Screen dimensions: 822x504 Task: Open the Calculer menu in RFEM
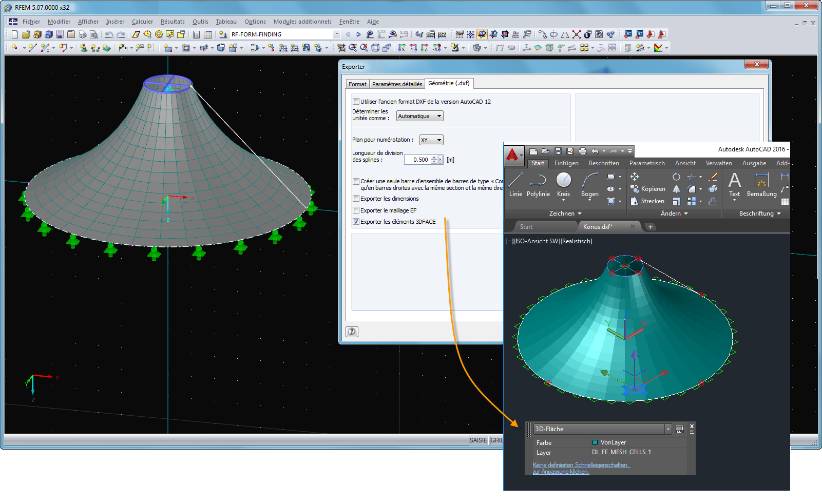click(142, 22)
